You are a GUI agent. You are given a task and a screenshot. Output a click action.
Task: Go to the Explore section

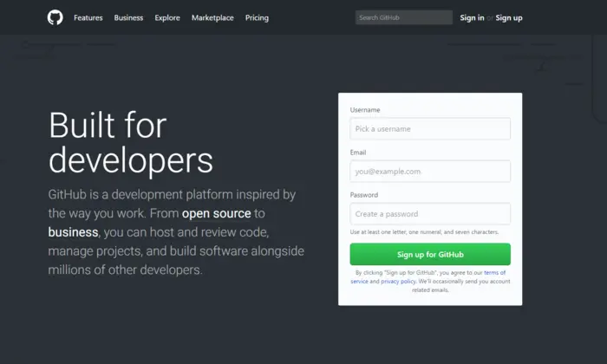(x=167, y=18)
